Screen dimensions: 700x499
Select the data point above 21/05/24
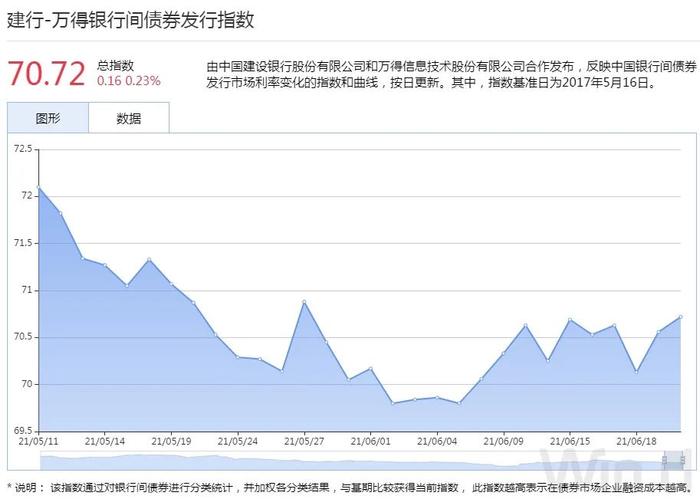(238, 357)
